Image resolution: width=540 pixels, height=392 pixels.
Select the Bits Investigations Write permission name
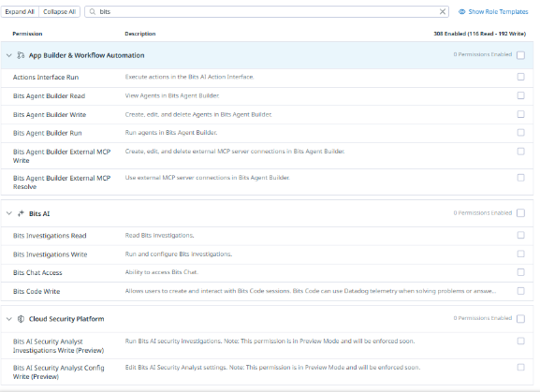pyautogui.click(x=50, y=254)
